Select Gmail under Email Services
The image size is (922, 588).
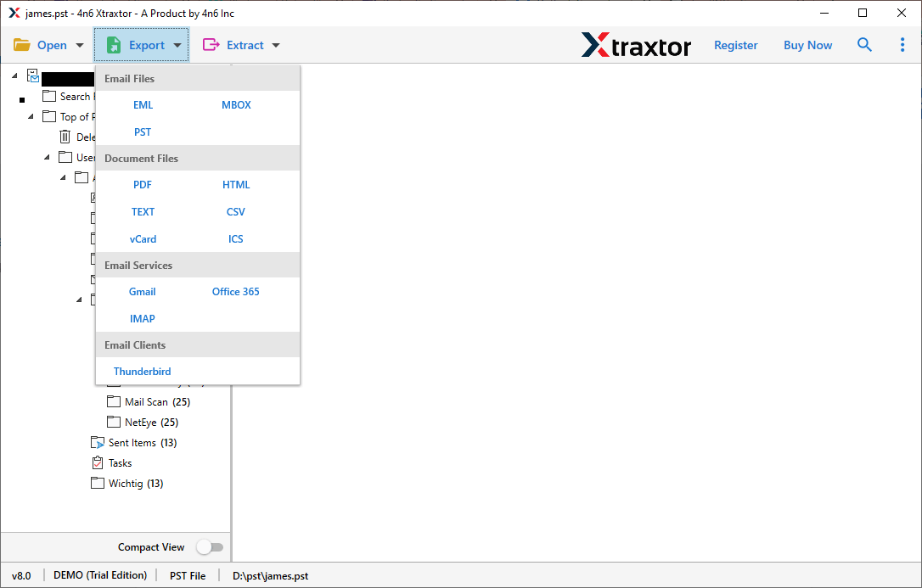pyautogui.click(x=142, y=291)
